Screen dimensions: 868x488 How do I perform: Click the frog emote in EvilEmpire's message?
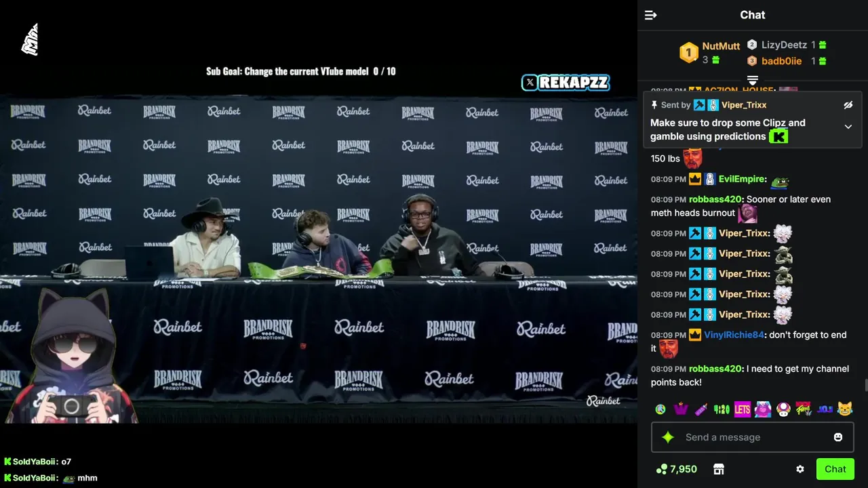coord(780,180)
